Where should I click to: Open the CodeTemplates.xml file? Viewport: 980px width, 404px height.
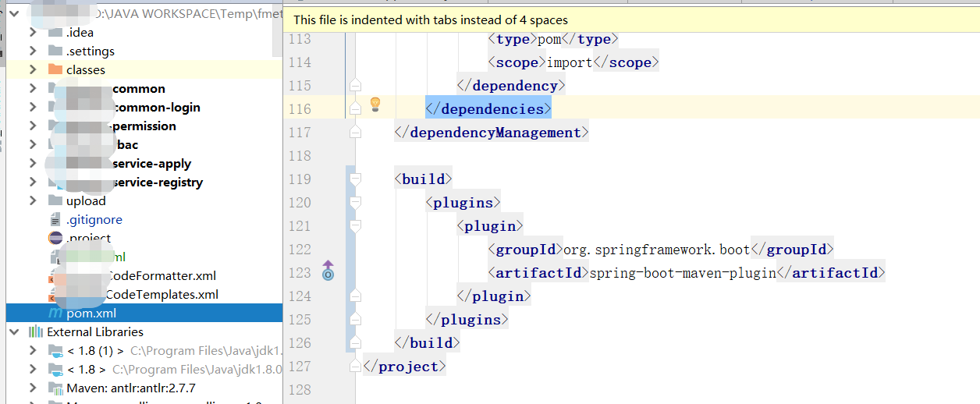pos(162,294)
